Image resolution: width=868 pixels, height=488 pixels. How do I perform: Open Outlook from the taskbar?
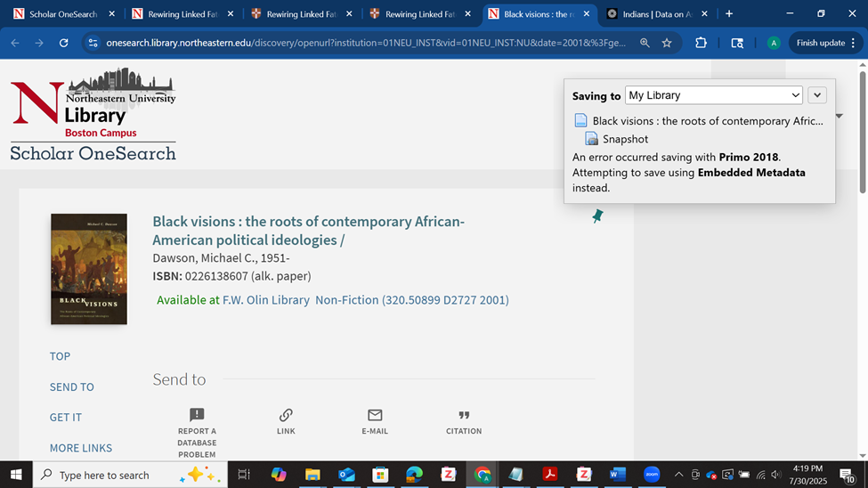[x=346, y=475]
